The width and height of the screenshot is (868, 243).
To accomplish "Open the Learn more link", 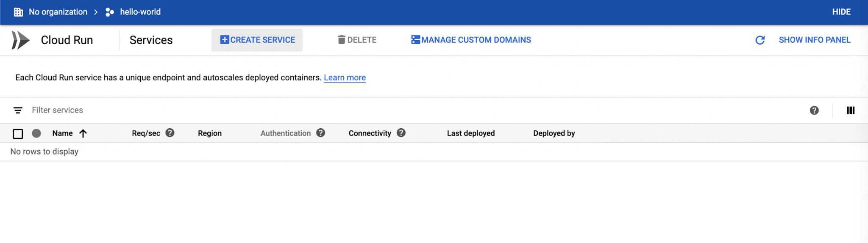I will coord(345,77).
